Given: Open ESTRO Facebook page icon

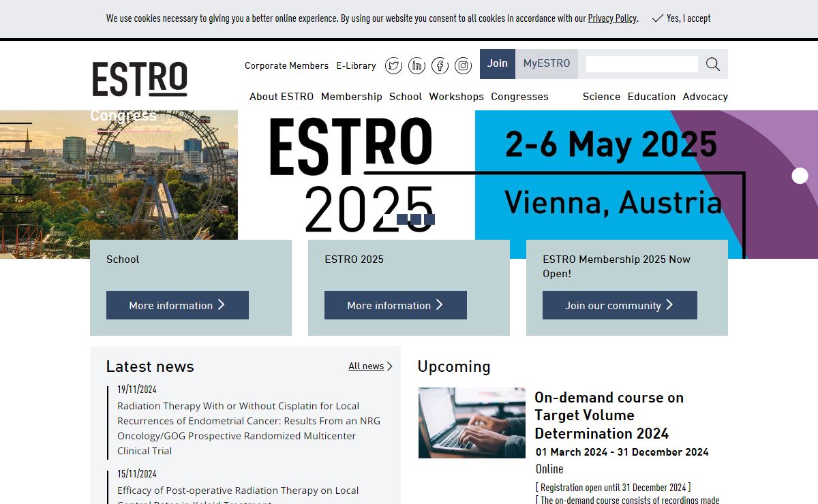Looking at the screenshot, I should click(440, 65).
